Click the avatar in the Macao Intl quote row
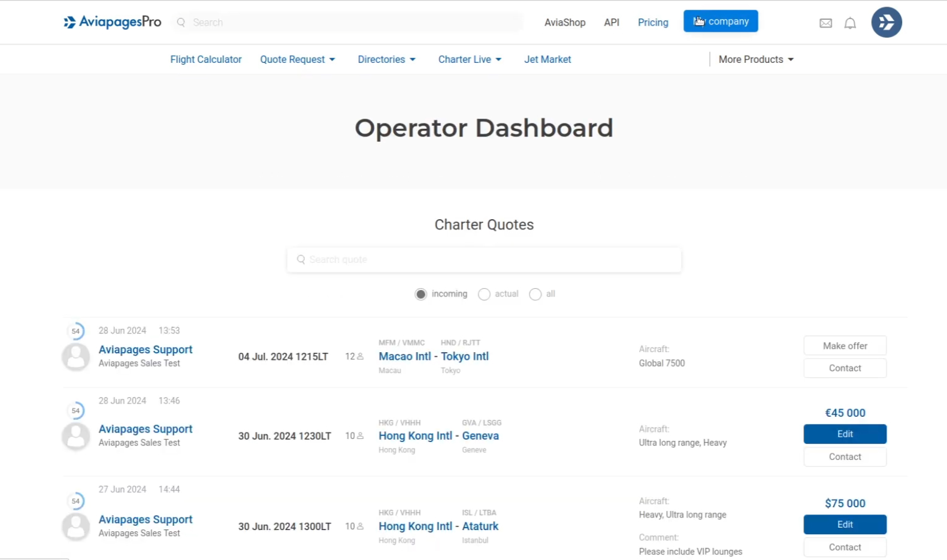 (76, 356)
